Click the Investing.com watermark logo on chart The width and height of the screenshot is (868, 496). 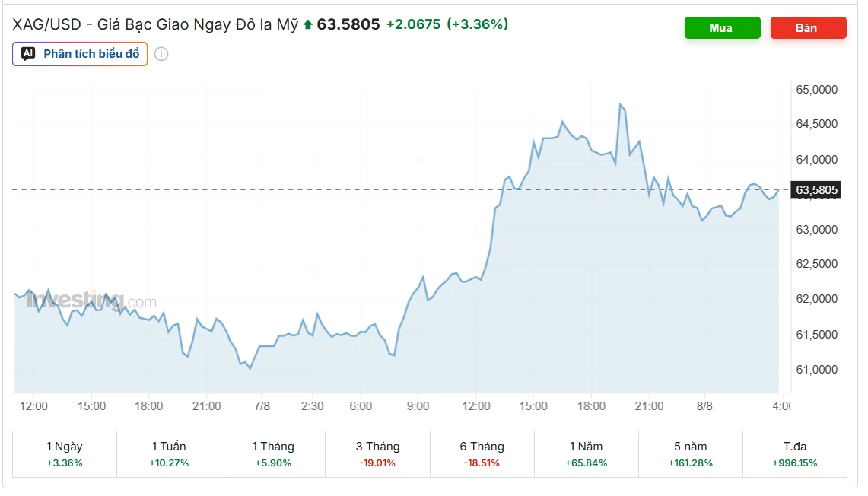click(x=92, y=301)
